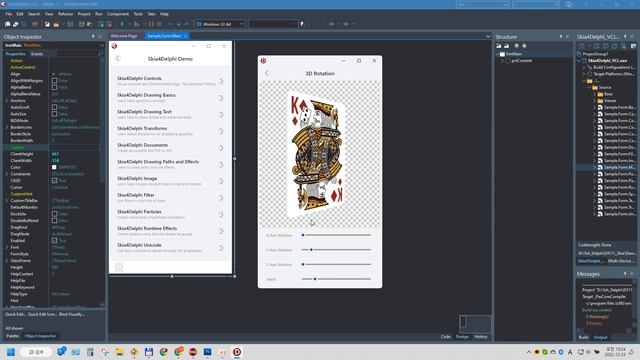Screen dimensions: 640x360
Task: Click the green Run arrow in the toolbar
Action: point(122,24)
